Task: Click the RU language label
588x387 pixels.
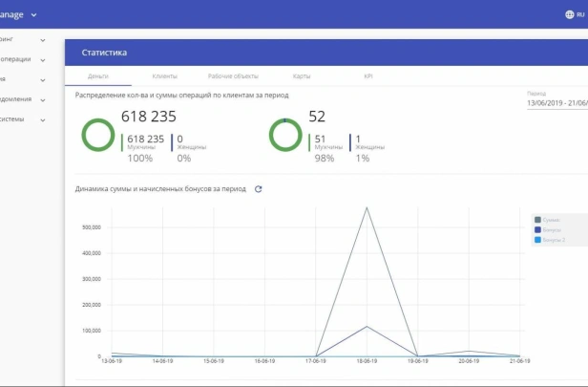Action: coord(580,14)
